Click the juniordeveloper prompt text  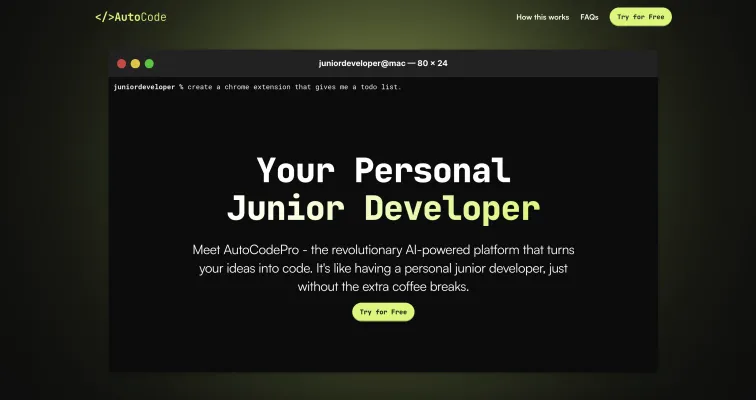click(144, 87)
